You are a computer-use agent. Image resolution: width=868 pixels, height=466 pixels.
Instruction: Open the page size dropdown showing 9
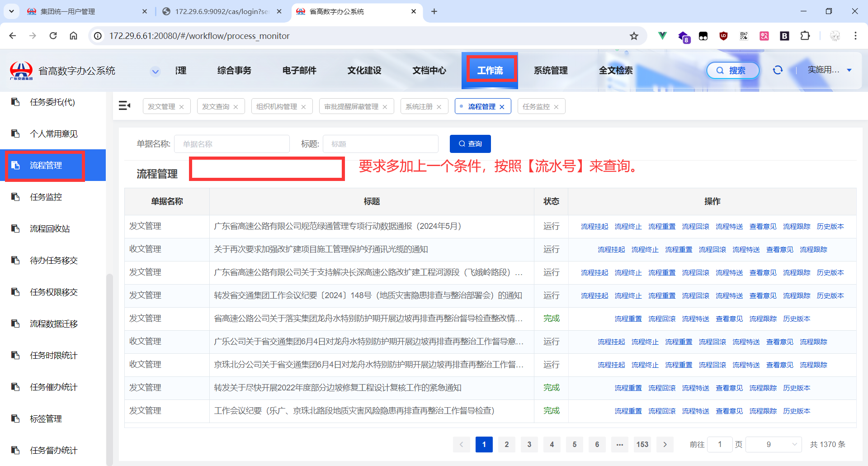tap(774, 444)
